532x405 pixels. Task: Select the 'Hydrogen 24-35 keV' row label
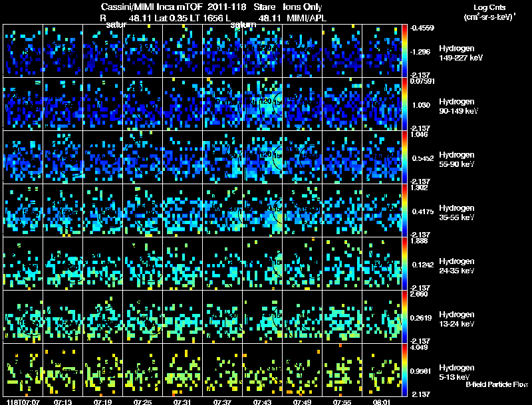457,266
